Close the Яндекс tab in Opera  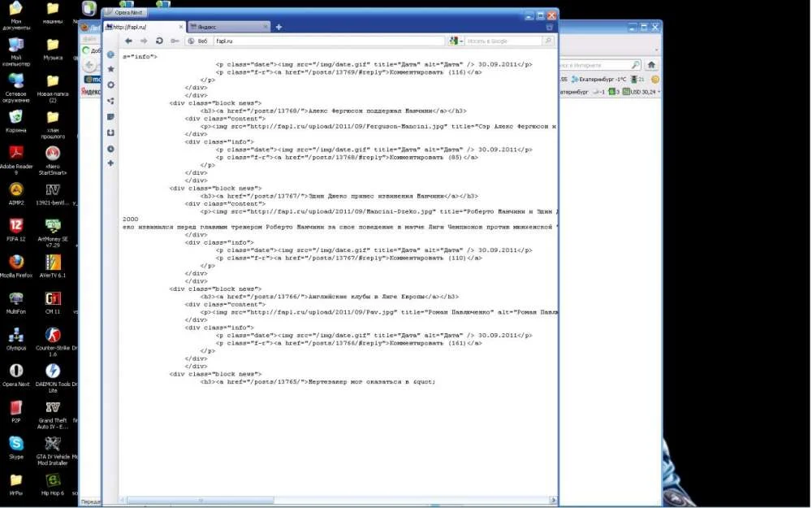point(266,27)
